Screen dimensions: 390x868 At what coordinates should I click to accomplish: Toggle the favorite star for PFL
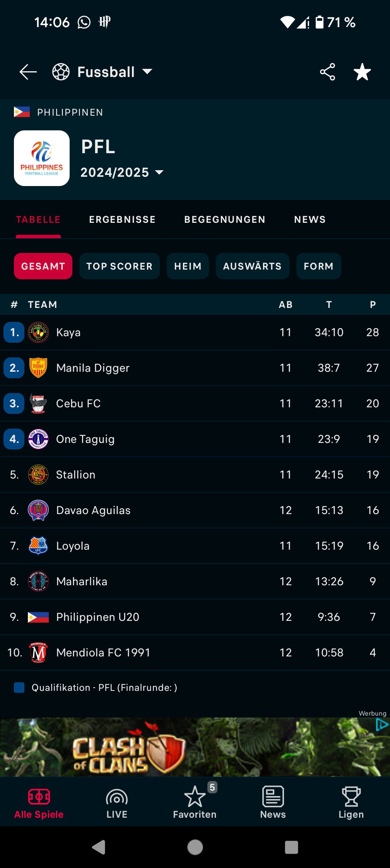pos(362,72)
